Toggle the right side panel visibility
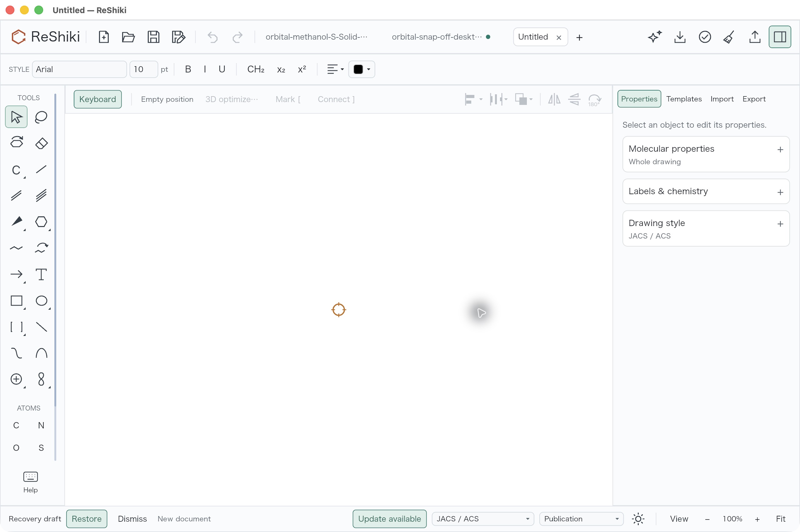Image resolution: width=800 pixels, height=532 pixels. [x=780, y=37]
